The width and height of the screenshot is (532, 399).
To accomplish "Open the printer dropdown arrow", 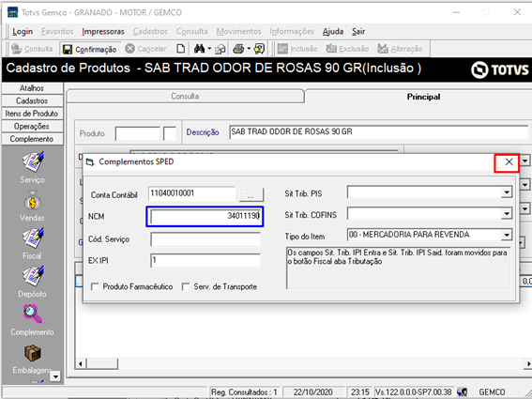I will coord(249,49).
